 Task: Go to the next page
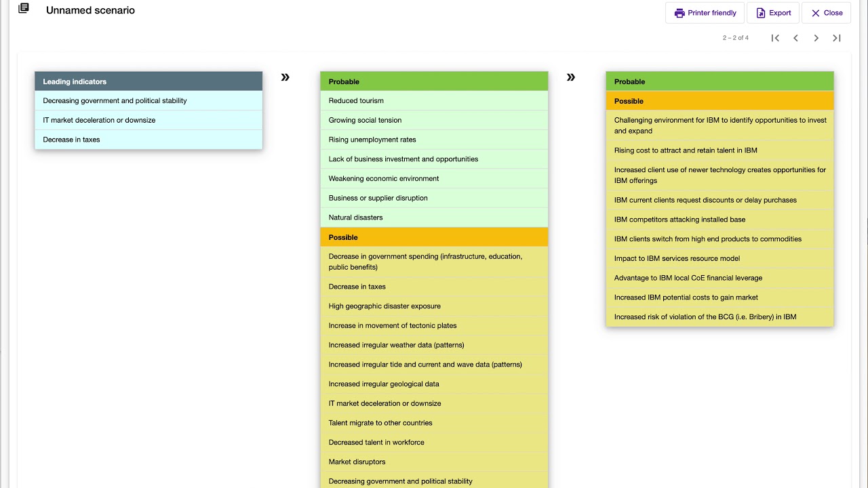[816, 38]
